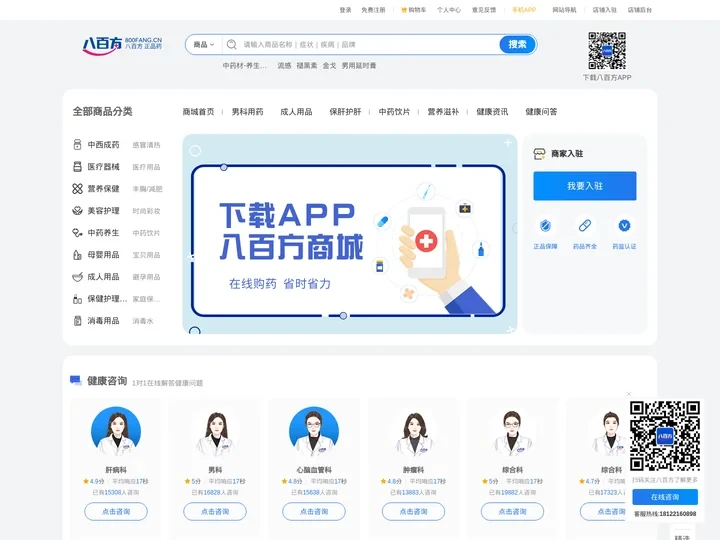Open the 营养滋补 nav tab
Viewport: 720px width, 540px height.
[x=443, y=112]
